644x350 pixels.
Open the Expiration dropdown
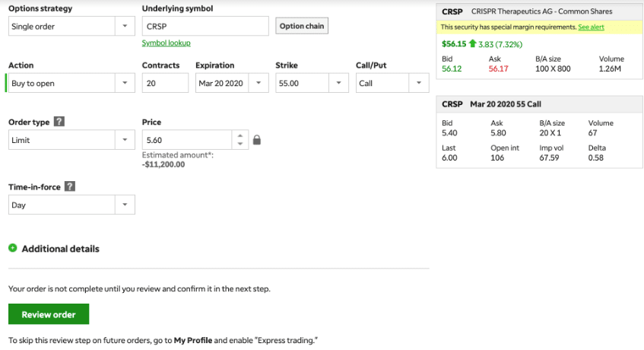point(232,83)
